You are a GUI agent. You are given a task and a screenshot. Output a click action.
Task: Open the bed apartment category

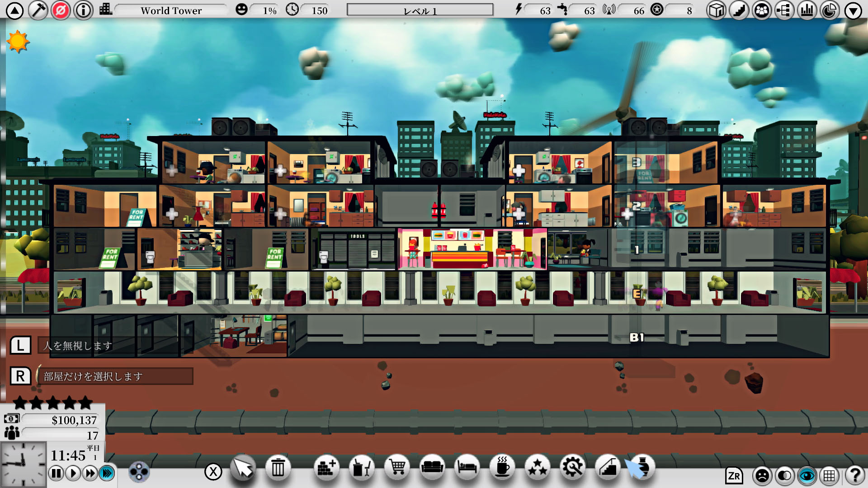pos(467,467)
